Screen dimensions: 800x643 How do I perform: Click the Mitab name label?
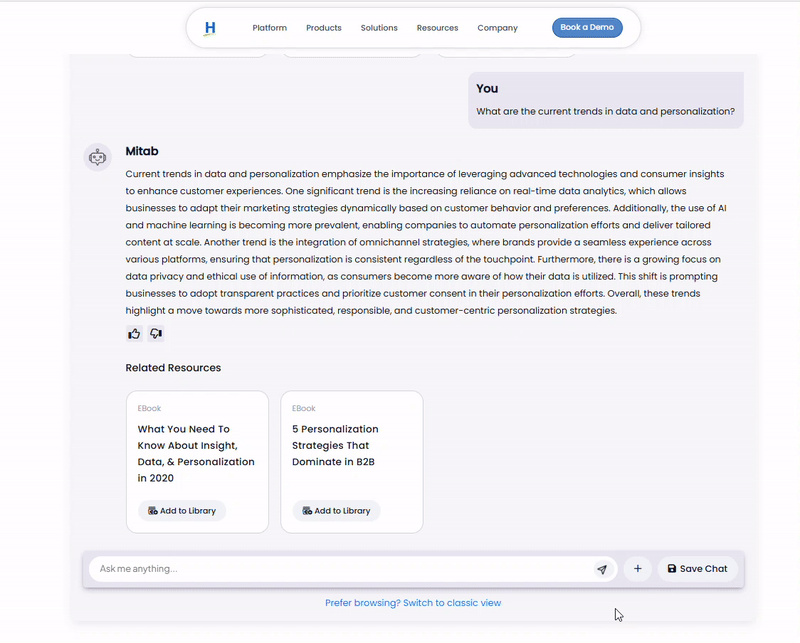coord(142,151)
